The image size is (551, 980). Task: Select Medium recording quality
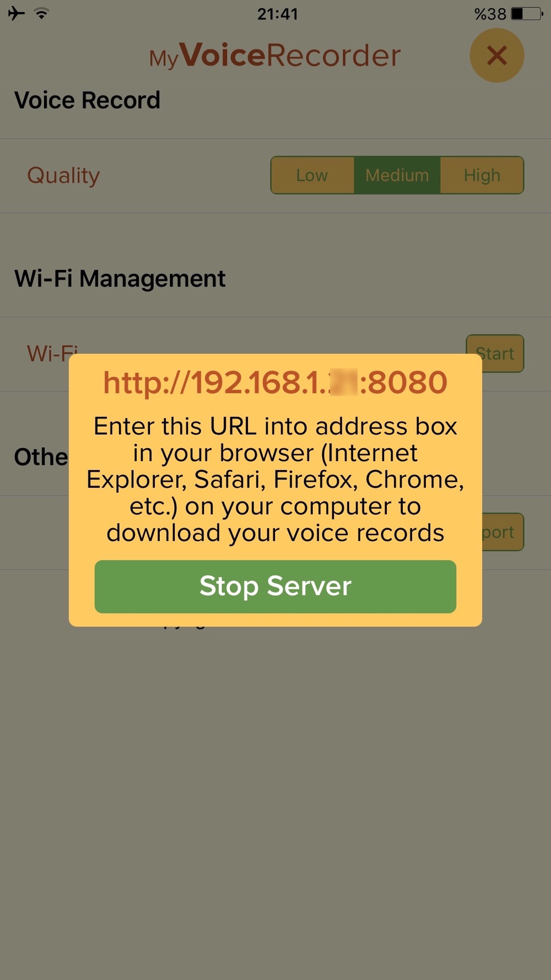coord(397,175)
